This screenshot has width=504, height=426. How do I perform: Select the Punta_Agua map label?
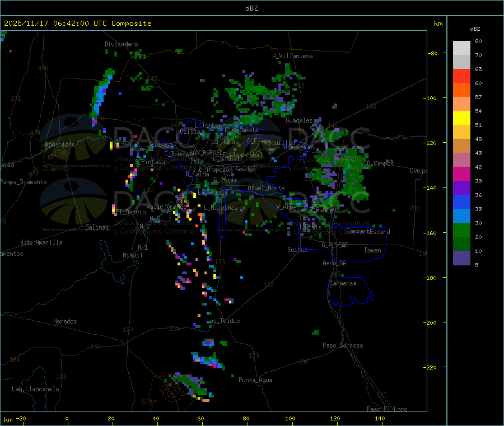click(x=255, y=380)
